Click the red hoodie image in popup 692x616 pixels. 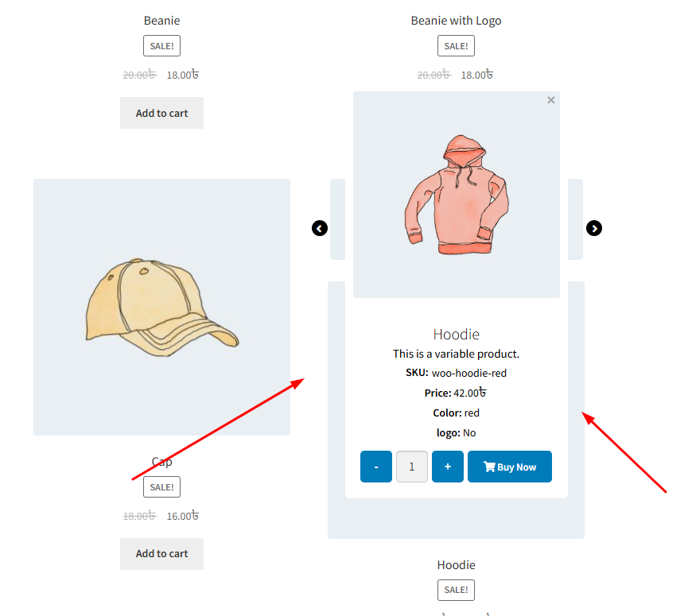[456, 195]
